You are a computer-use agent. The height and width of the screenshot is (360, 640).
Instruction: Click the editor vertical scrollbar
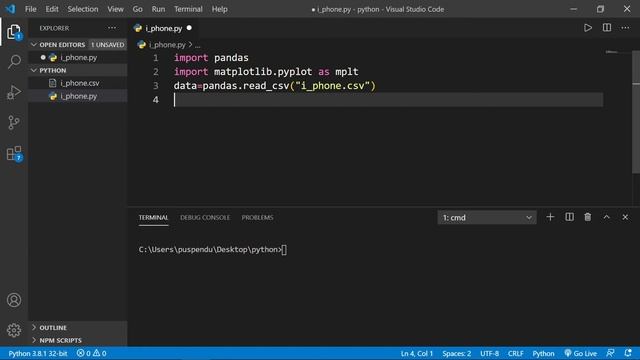(x=636, y=112)
